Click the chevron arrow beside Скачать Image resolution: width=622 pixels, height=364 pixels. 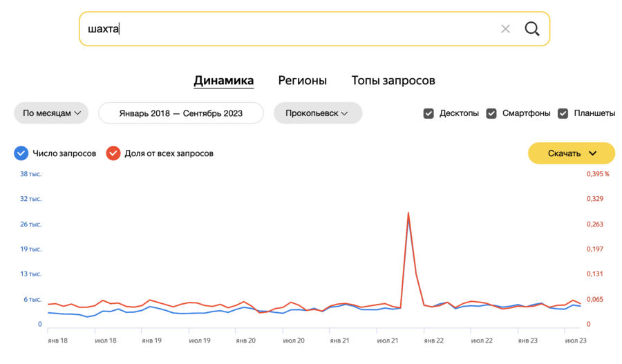click(x=592, y=153)
